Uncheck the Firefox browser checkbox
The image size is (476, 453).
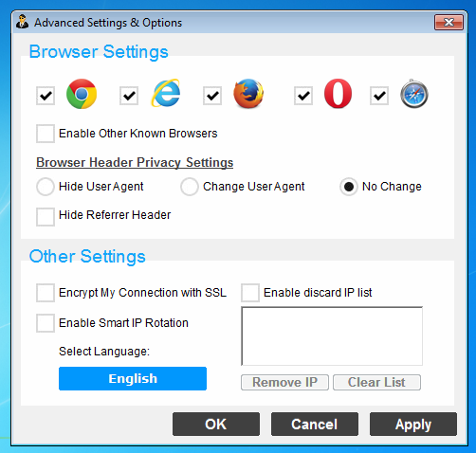click(x=212, y=96)
